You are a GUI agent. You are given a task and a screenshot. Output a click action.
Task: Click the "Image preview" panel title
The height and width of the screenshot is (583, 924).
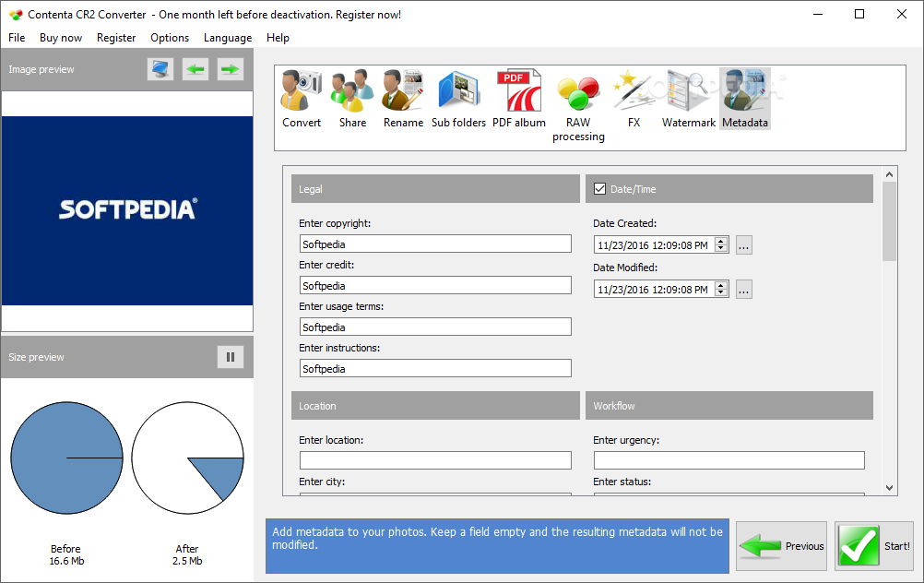[x=41, y=69]
